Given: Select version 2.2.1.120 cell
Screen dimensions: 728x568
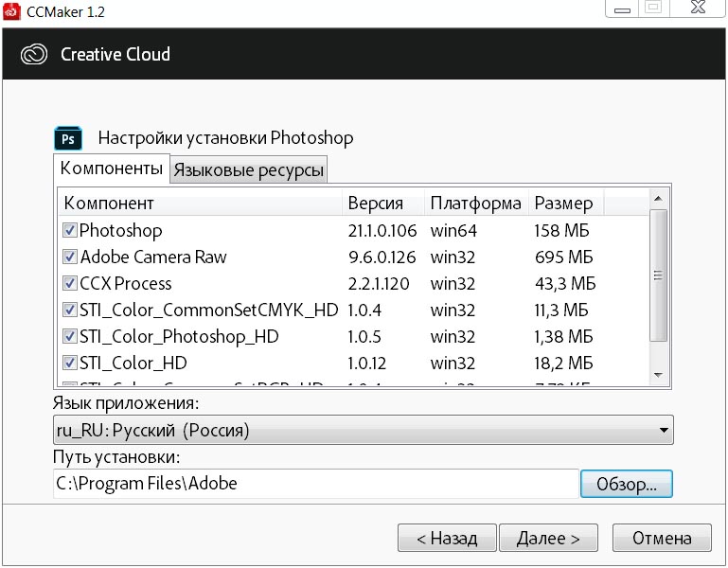Looking at the screenshot, I should [379, 284].
